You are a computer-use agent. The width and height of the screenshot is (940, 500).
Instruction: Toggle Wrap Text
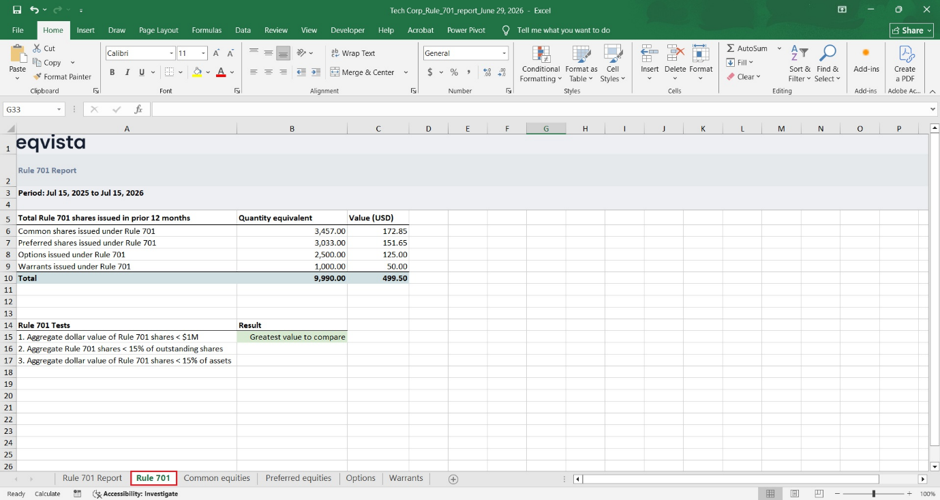[352, 53]
